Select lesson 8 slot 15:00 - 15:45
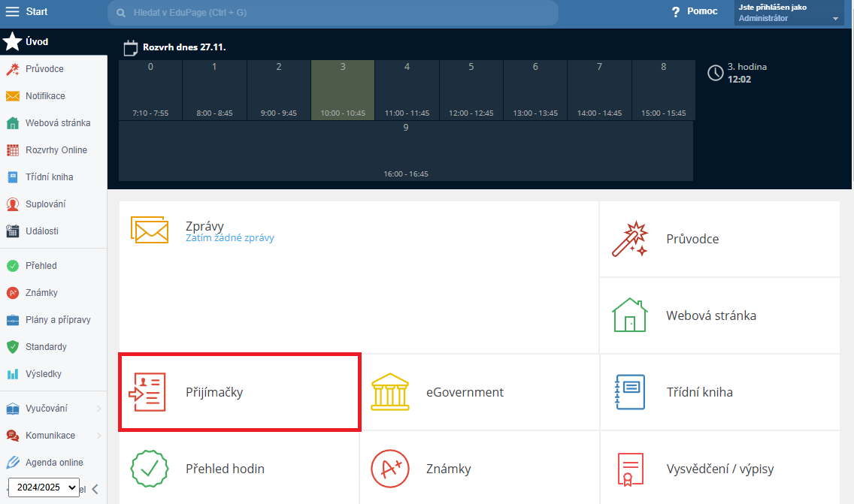Viewport: 854px width, 504px height. point(663,90)
